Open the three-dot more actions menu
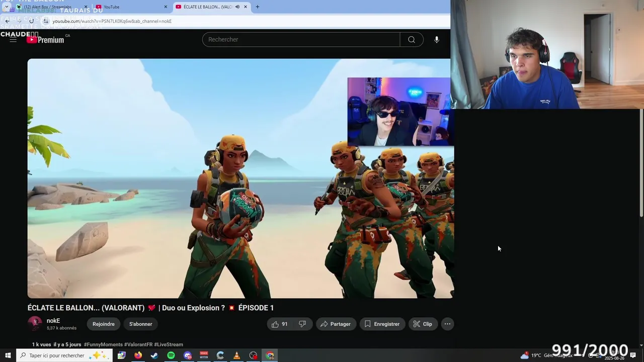 click(x=447, y=324)
